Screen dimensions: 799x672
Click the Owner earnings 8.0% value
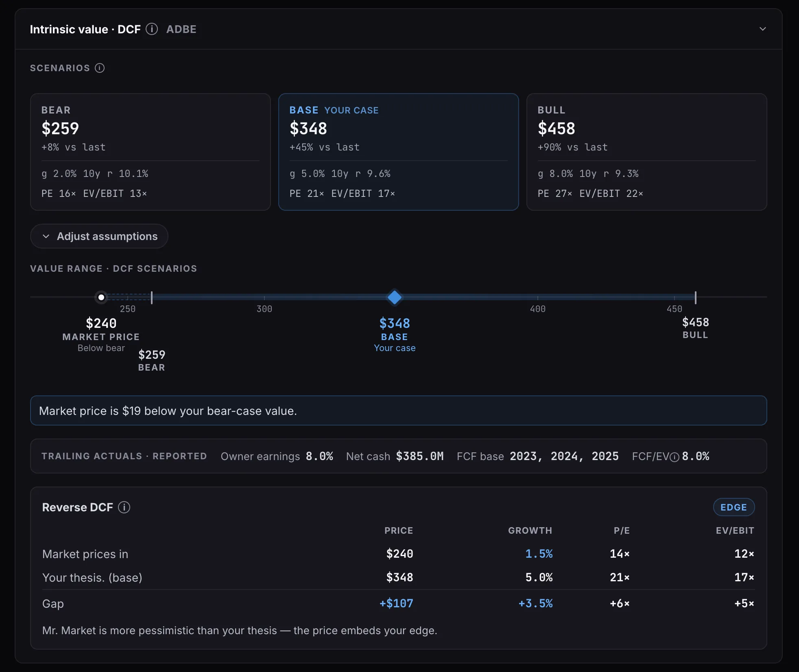(319, 456)
